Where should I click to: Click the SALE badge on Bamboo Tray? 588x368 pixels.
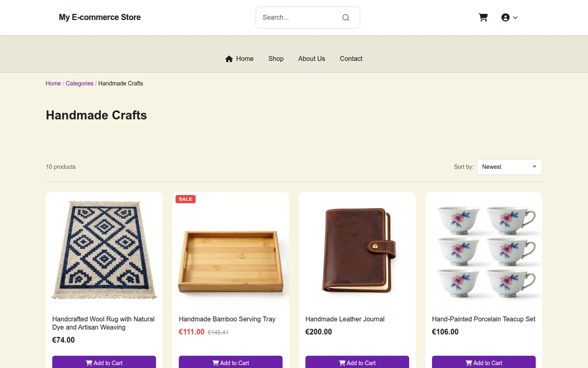click(x=185, y=199)
